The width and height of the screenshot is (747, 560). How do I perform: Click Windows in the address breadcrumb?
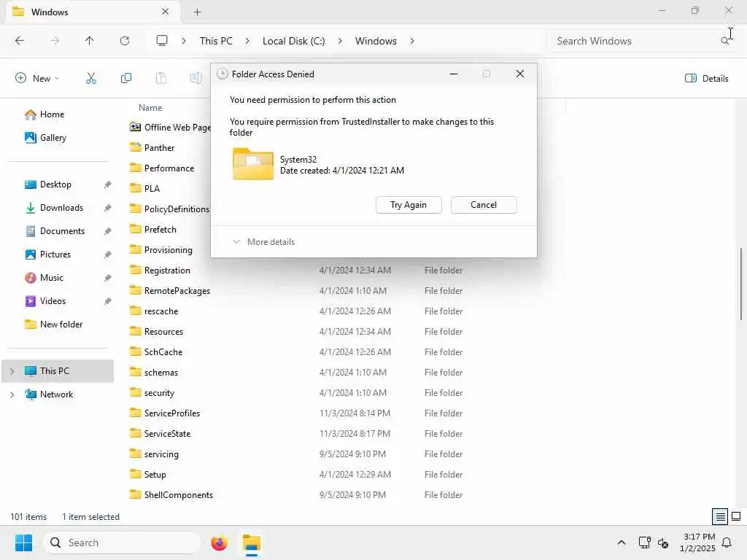tap(376, 41)
